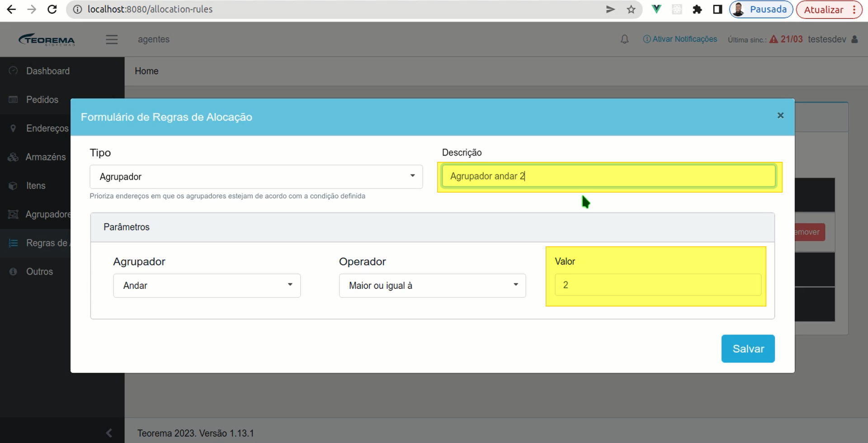Viewport: 868px width, 443px height.
Task: Open the Operador dropdown Maior ou igual à
Action: (x=432, y=286)
